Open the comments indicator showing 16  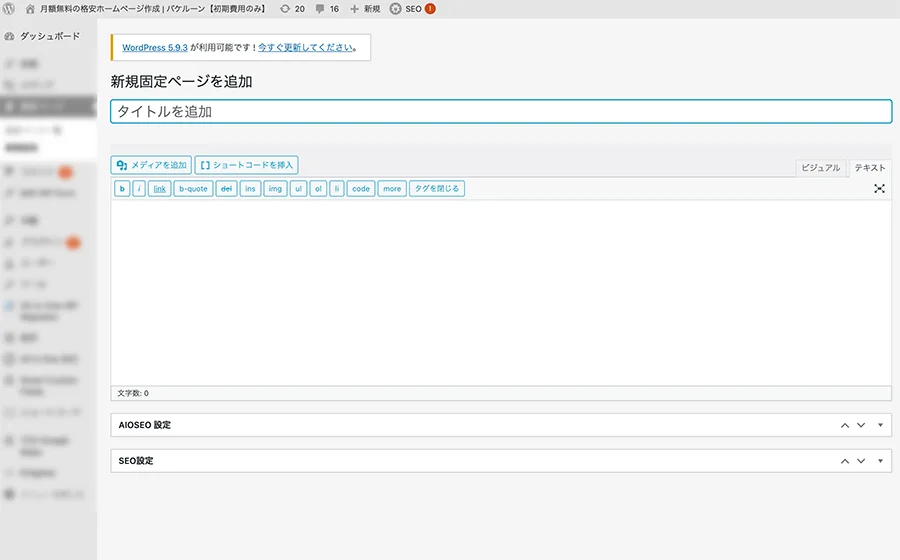pyautogui.click(x=327, y=9)
